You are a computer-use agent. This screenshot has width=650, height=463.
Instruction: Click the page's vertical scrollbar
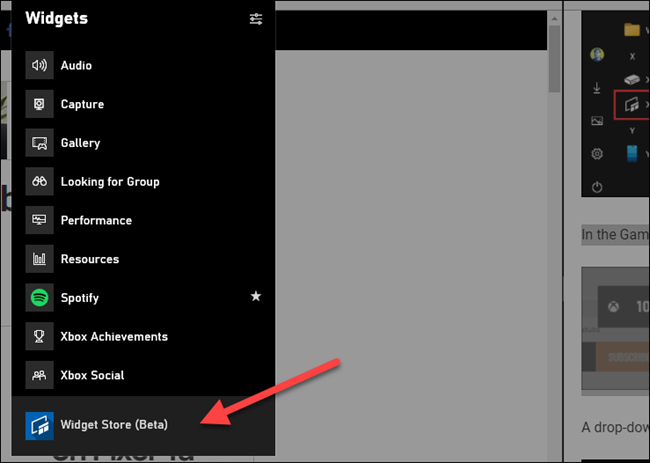[555, 60]
